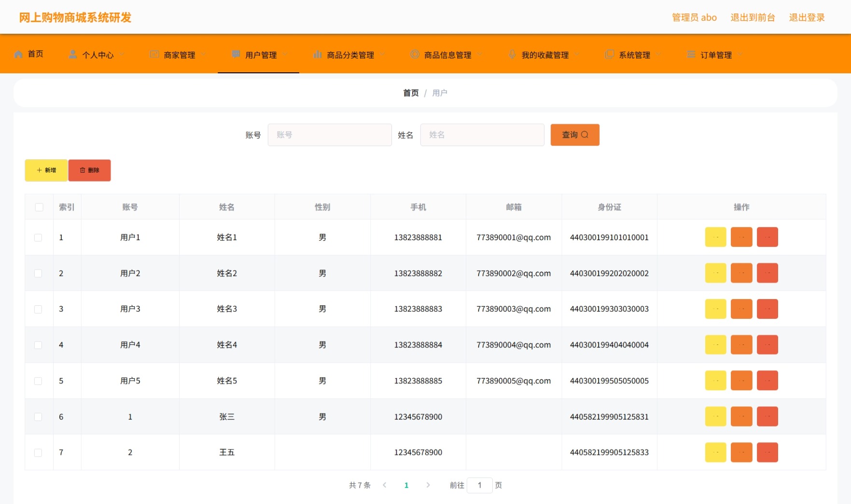Click yellow action button in 用户2 row

[715, 273]
